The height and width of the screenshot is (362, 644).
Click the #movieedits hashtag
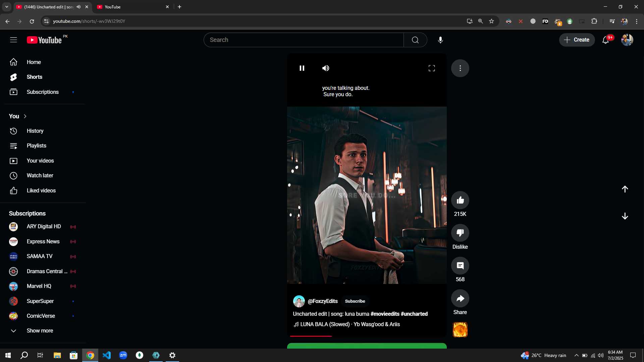(385, 314)
